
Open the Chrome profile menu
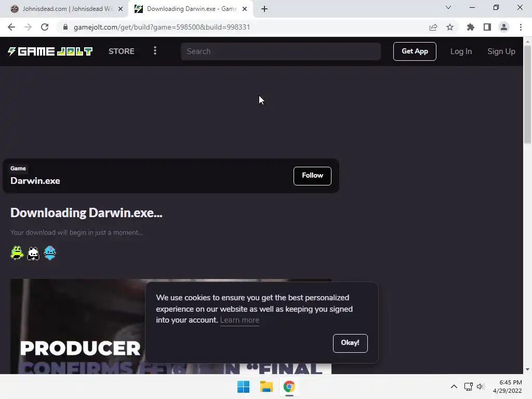click(504, 27)
